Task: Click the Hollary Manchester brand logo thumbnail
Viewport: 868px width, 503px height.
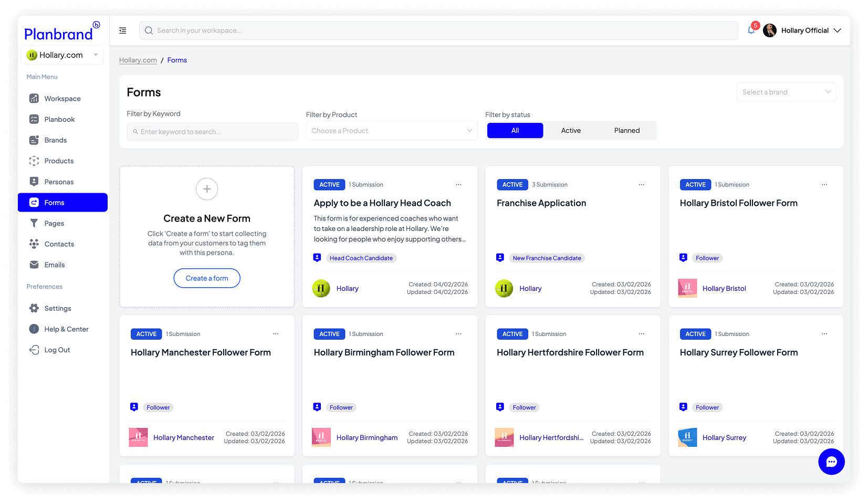Action: (x=139, y=437)
